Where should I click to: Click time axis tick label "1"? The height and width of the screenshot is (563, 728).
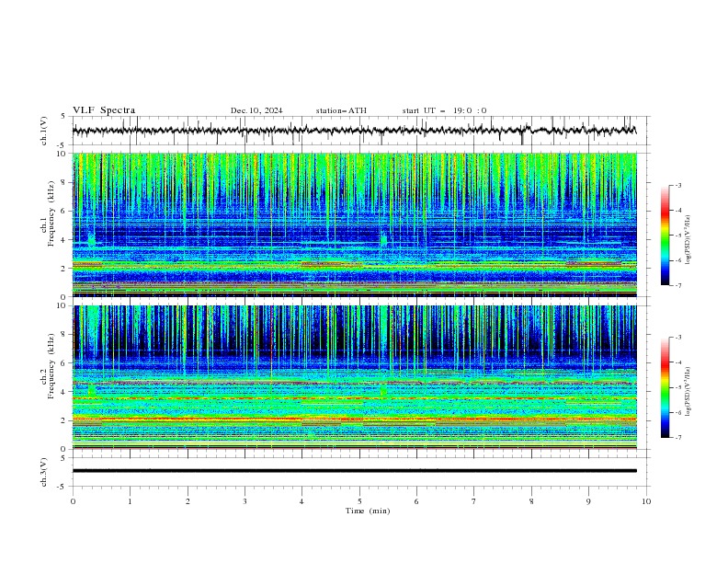(131, 501)
